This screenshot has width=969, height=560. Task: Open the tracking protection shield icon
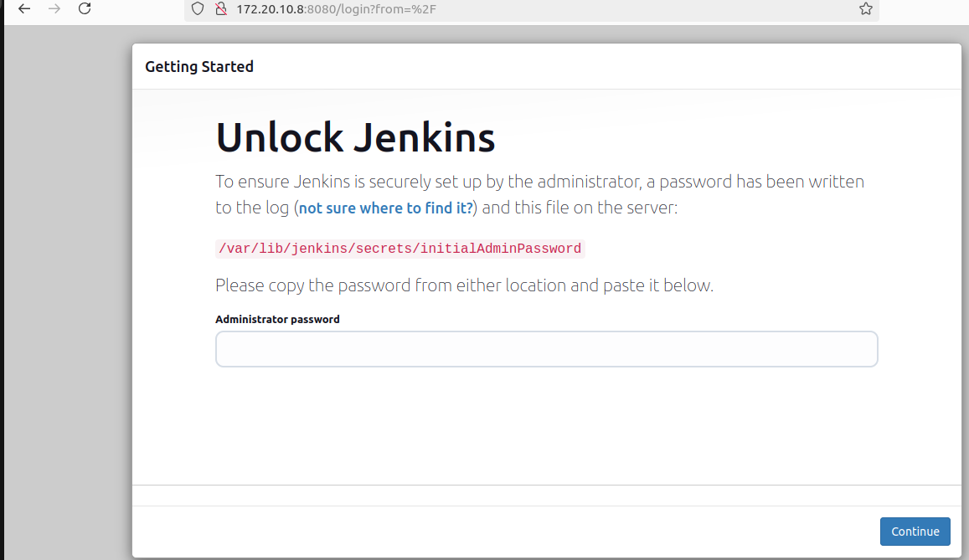(x=197, y=9)
